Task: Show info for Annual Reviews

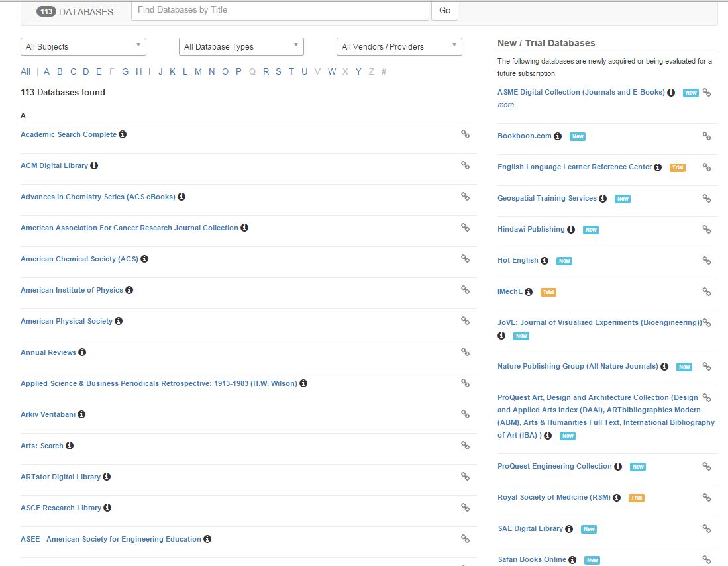Action: point(82,352)
